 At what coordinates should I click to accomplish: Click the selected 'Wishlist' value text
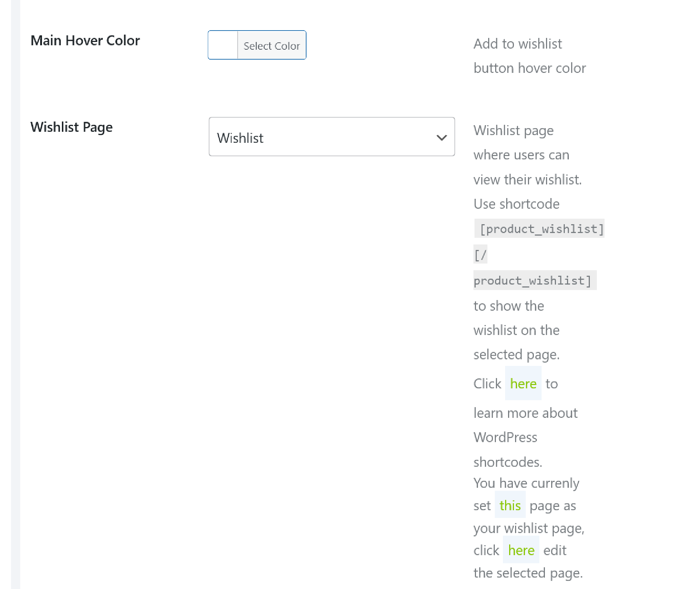(240, 138)
